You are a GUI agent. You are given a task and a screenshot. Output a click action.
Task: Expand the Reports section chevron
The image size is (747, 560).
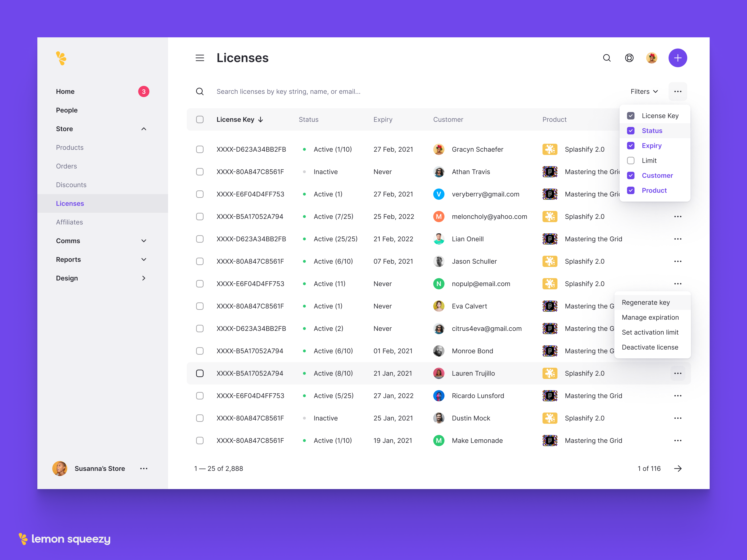[144, 259]
